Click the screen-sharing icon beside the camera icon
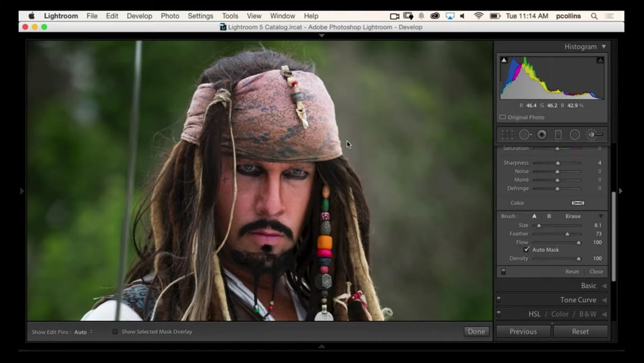 pyautogui.click(x=408, y=16)
